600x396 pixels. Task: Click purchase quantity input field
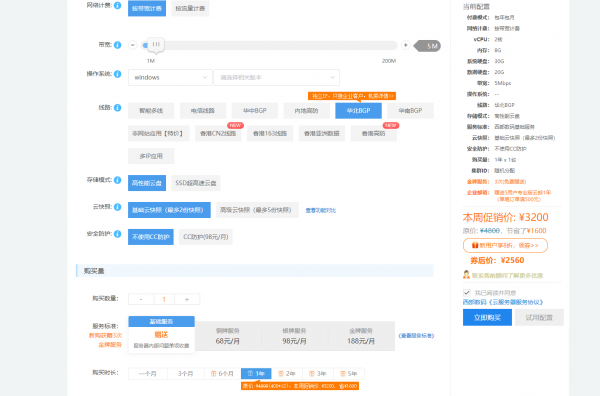164,299
